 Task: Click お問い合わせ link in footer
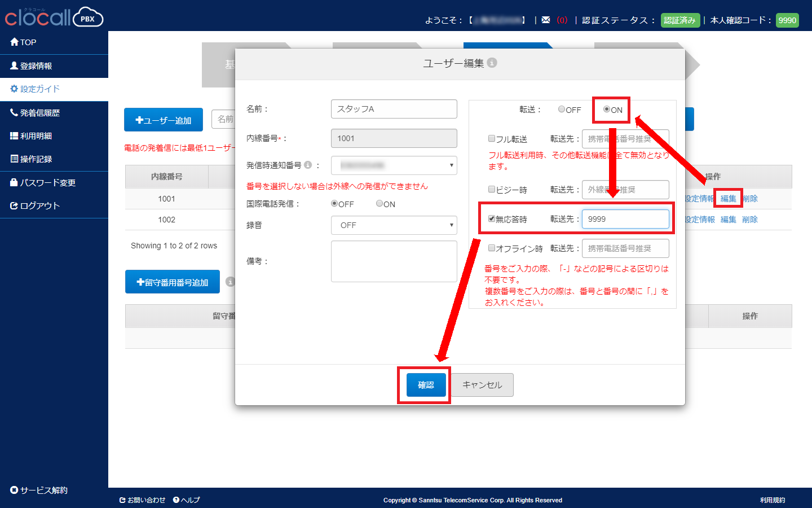coord(143,500)
